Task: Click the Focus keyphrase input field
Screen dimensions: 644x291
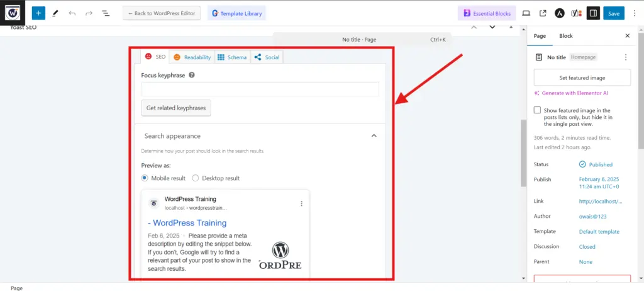Action: point(260,89)
